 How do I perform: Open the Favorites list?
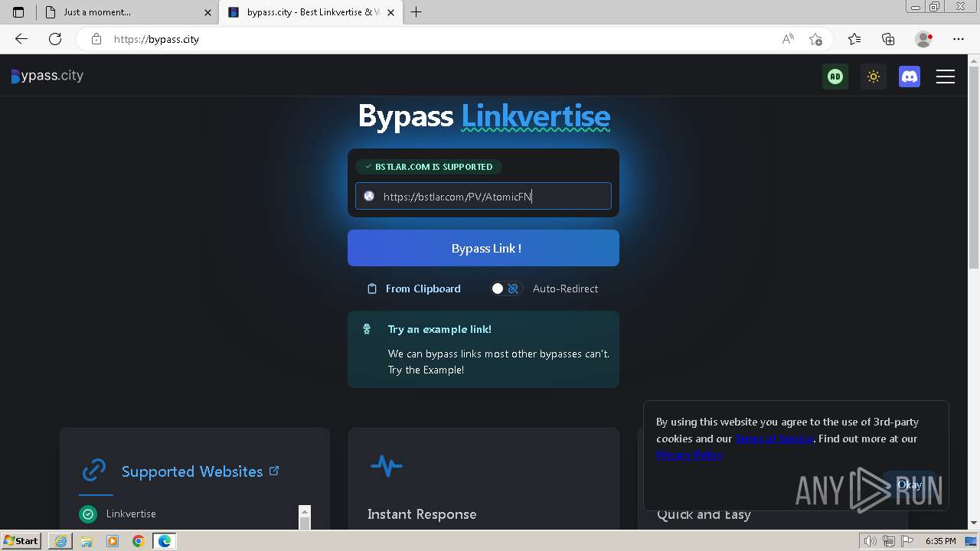(x=854, y=39)
